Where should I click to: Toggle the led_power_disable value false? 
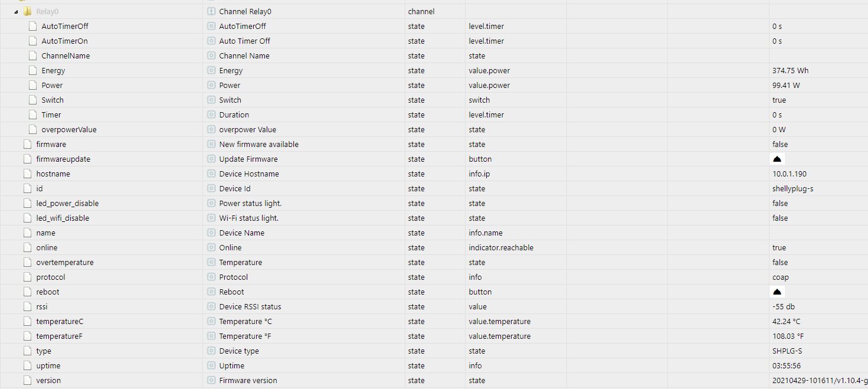click(780, 204)
